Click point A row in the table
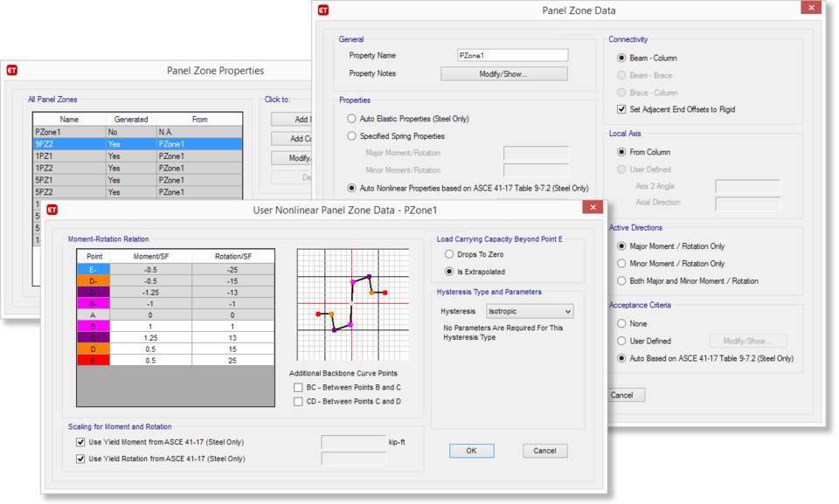The height and width of the screenshot is (504, 839). point(176,315)
